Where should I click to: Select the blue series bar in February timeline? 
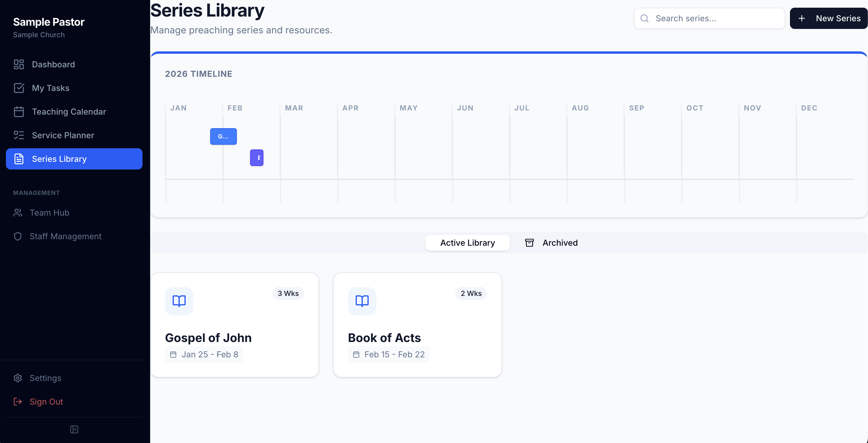pyautogui.click(x=223, y=136)
